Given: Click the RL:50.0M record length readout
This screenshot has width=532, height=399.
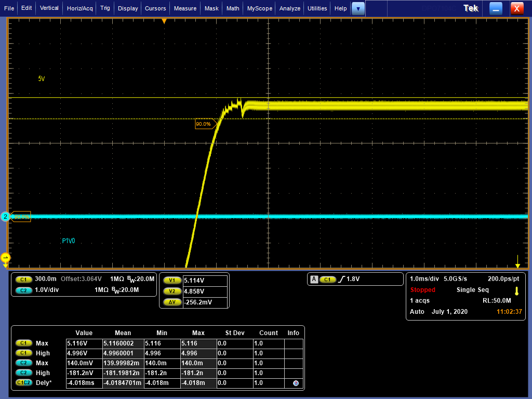Looking at the screenshot, I should point(497,301).
